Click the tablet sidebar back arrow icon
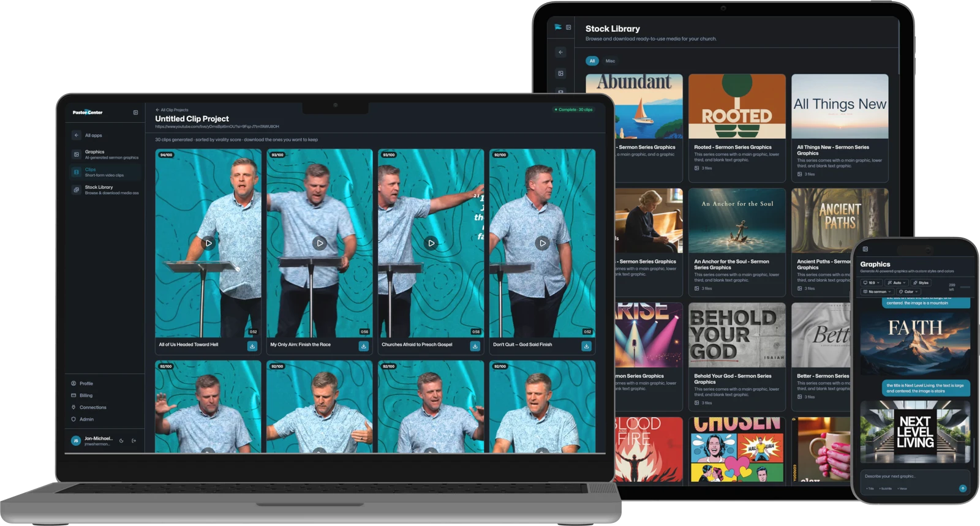The image size is (980, 526). coord(560,52)
